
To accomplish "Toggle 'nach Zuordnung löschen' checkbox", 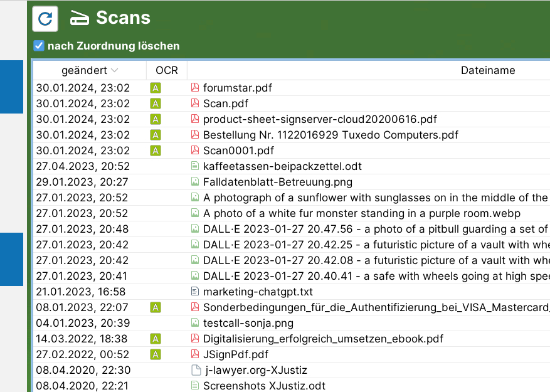I will (39, 46).
